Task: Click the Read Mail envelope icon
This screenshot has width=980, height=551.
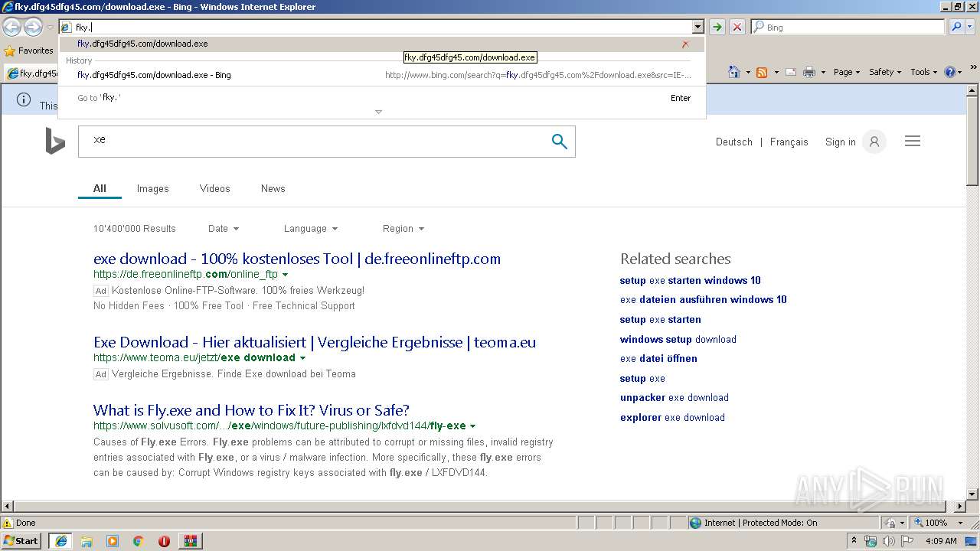Action: [790, 72]
